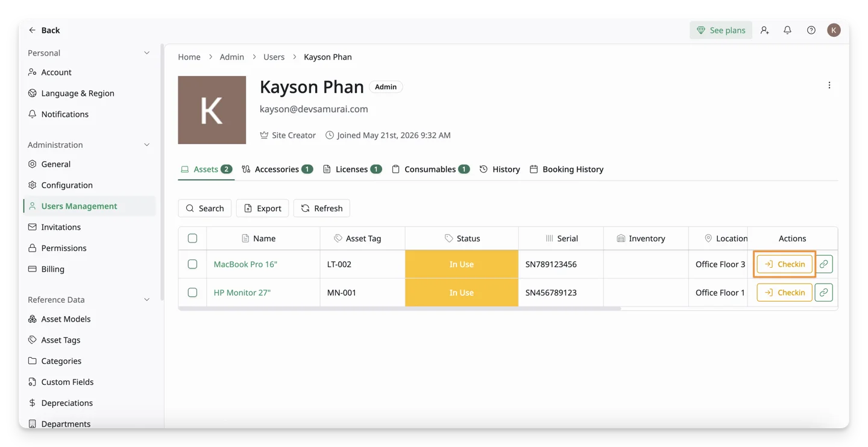The width and height of the screenshot is (868, 447).
Task: Collapse the Administration sidebar section
Action: (x=146, y=145)
